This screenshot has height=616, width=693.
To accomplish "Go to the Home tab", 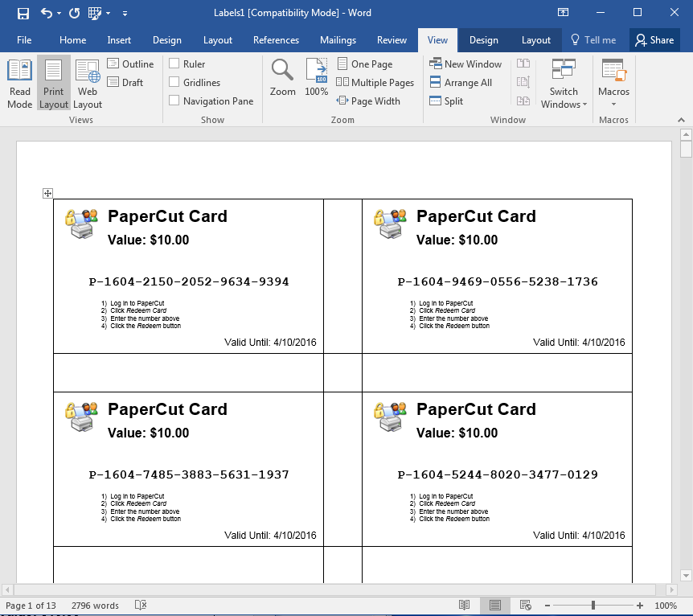I will [x=72, y=40].
